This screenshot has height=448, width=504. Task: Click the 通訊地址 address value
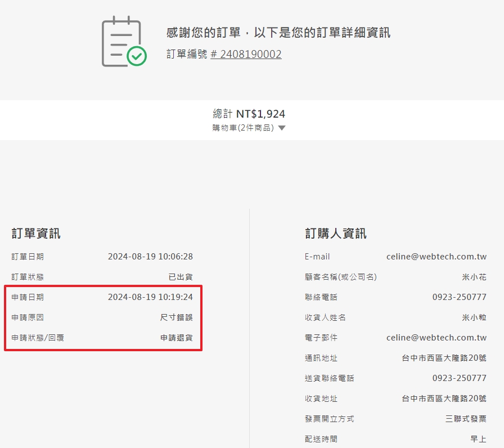click(444, 358)
